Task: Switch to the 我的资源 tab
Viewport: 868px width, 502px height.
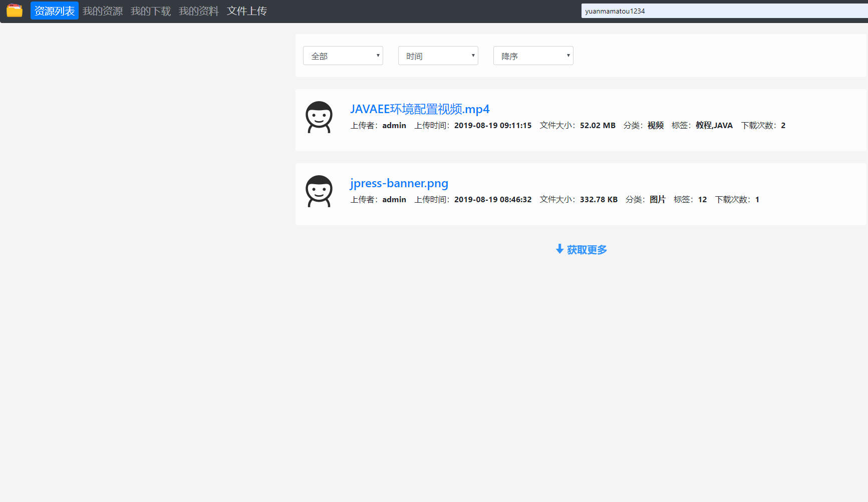Action: point(103,11)
